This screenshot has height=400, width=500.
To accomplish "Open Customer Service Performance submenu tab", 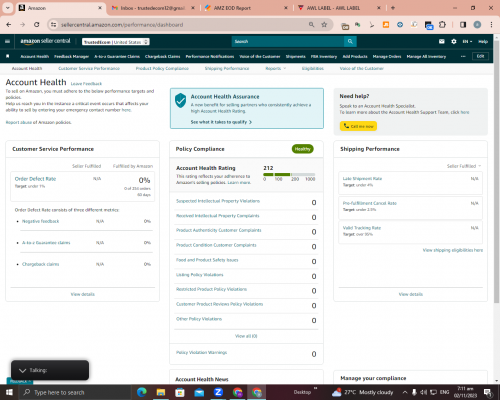I will (x=89, y=68).
